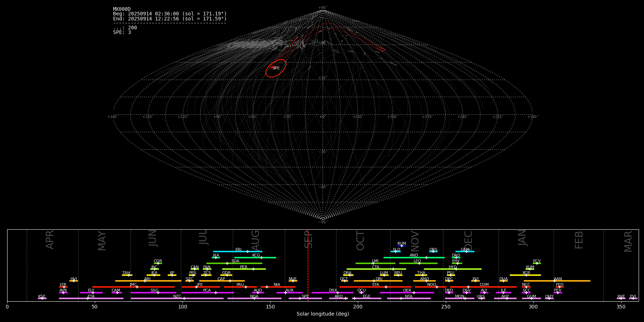
Task: Click the COM shower label
Action: pyautogui.click(x=484, y=285)
